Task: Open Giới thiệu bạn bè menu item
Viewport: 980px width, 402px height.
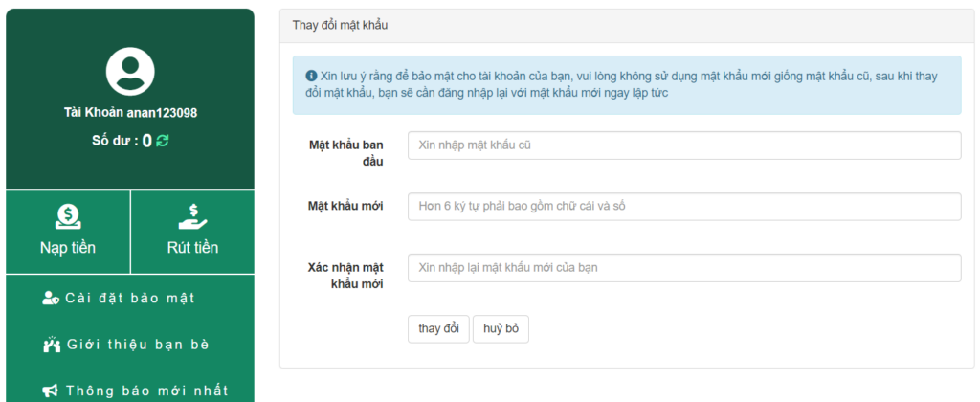Action: coord(125,345)
